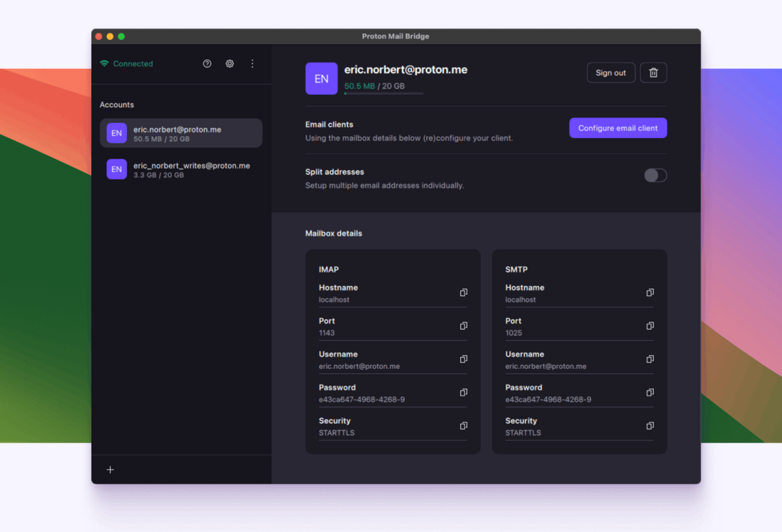The width and height of the screenshot is (782, 532).
Task: Copy the IMAP Port value
Action: pos(463,326)
